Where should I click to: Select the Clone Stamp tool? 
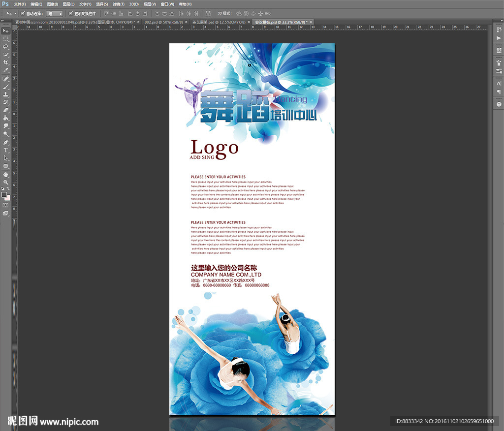point(6,94)
